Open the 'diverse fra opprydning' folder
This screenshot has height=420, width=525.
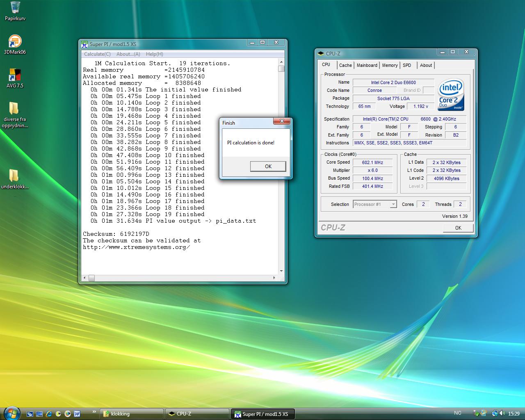(15, 115)
